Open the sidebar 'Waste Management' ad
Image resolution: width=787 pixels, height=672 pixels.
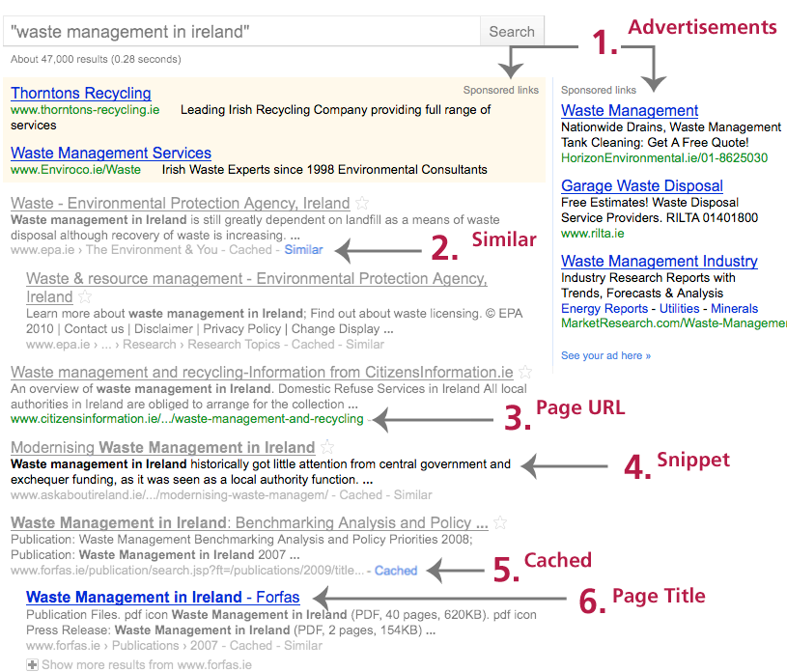coord(630,110)
